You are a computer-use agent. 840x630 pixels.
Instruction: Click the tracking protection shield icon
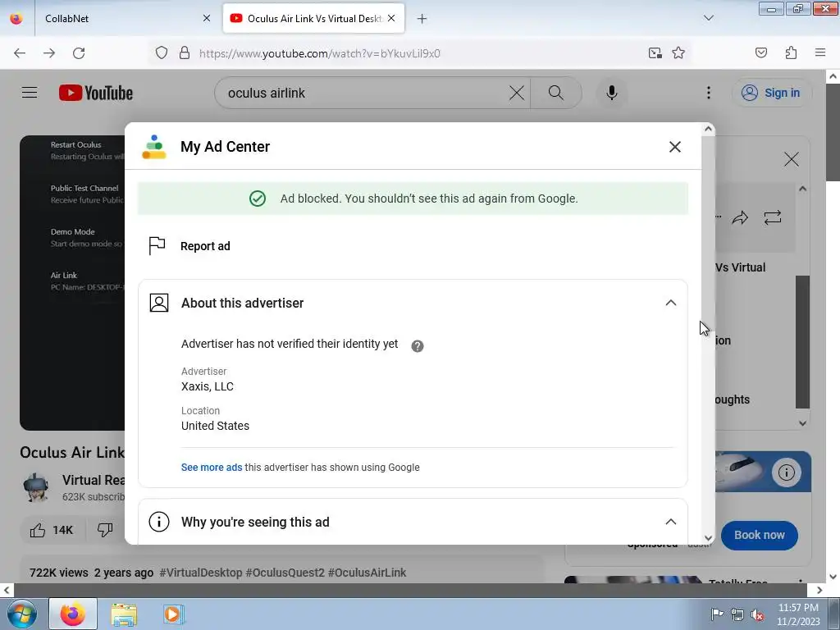pyautogui.click(x=162, y=52)
